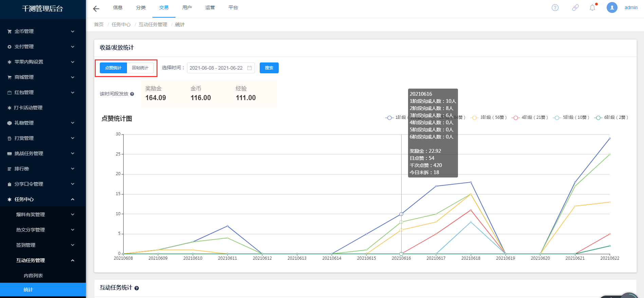This screenshot has width=644, height=298.
Task: Switch to 回帖统计 tab button
Action: pyautogui.click(x=140, y=68)
